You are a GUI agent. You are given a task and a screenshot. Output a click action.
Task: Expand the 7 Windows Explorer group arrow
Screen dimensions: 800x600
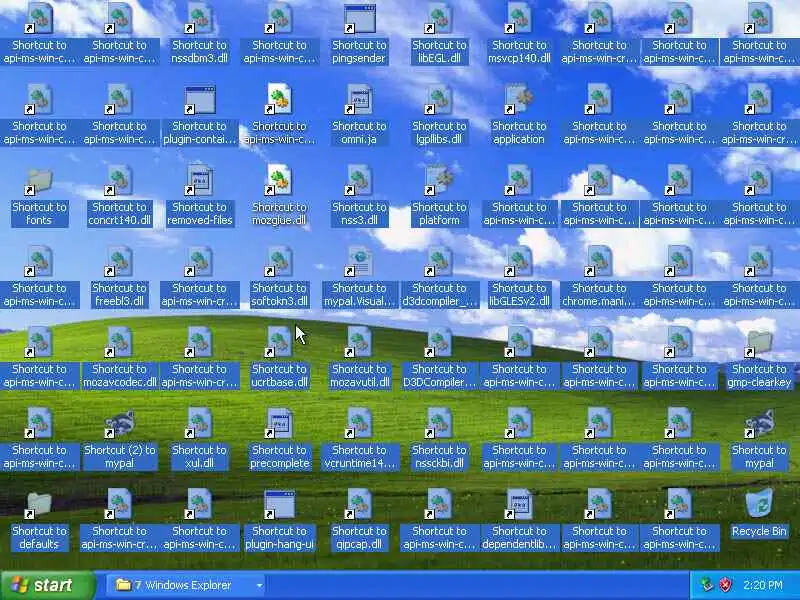coord(260,585)
